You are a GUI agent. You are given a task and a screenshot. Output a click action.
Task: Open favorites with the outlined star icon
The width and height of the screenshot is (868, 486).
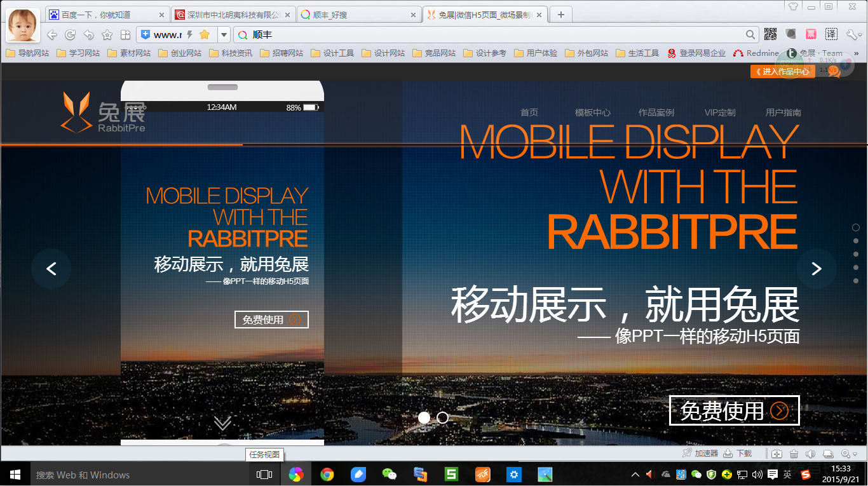pyautogui.click(x=107, y=35)
